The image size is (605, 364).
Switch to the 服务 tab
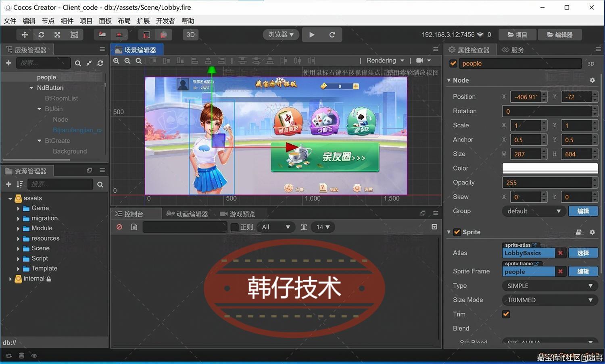(x=513, y=50)
